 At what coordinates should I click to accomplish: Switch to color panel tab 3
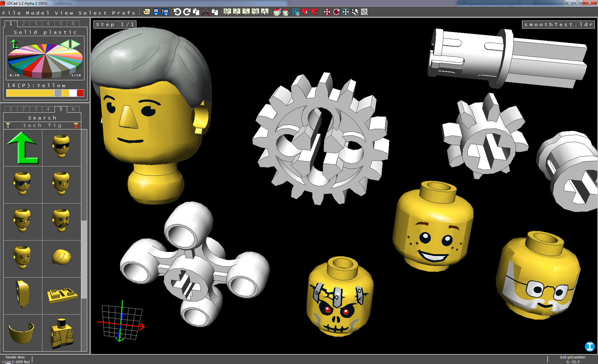(x=36, y=24)
